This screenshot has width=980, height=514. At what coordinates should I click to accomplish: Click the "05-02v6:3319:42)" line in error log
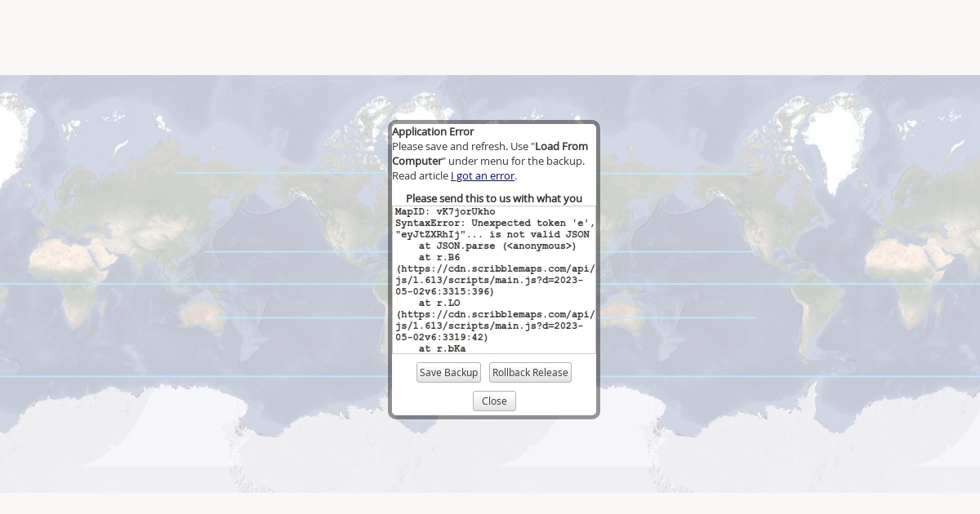442,338
